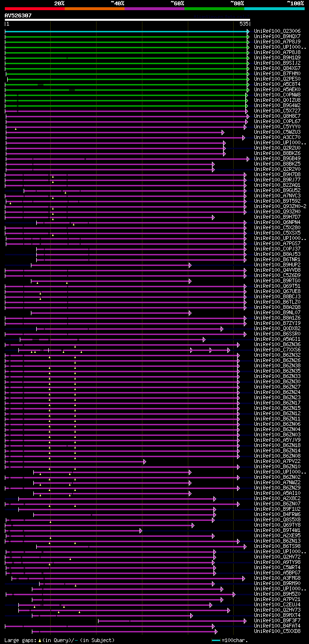The width and height of the screenshot is (309, 644).
Task: Select the UniRef100_B6ZN32 entry
Action: point(277,355)
